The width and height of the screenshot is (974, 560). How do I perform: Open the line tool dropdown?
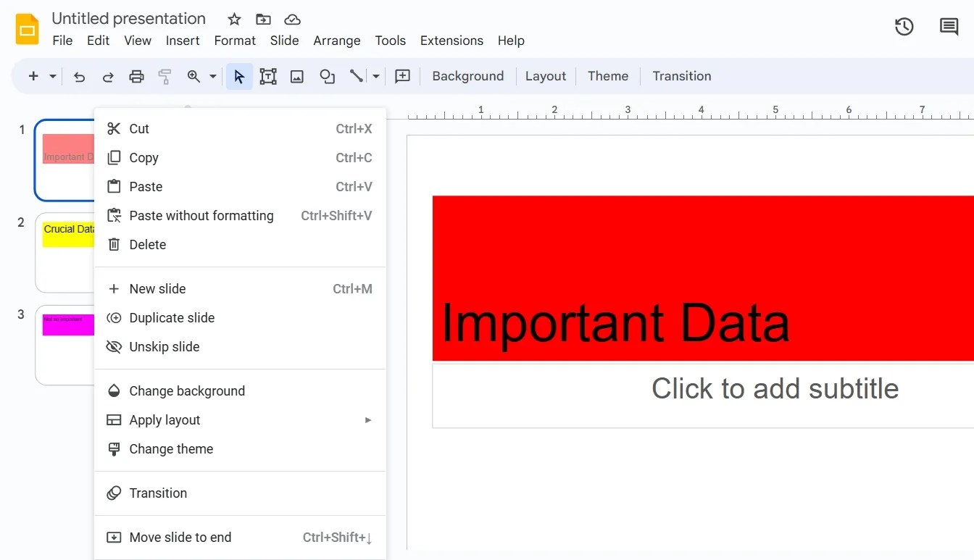(x=375, y=75)
